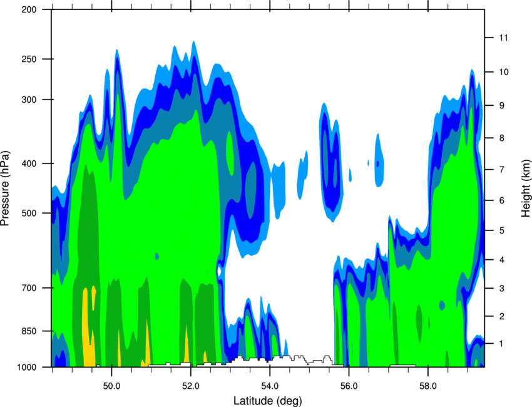The image size is (532, 407).
Task: Click the small light-blue patch near 56.8 latitude
Action: tap(379, 162)
